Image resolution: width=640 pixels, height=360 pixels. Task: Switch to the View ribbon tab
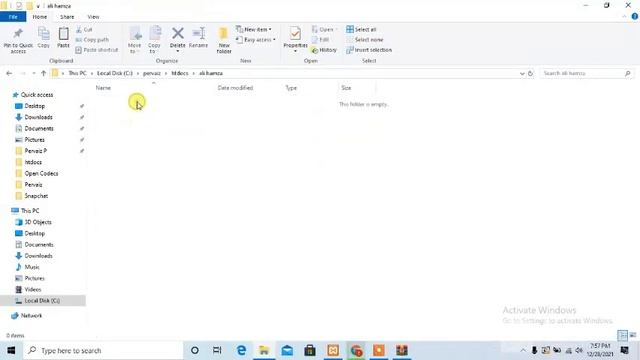point(93,17)
